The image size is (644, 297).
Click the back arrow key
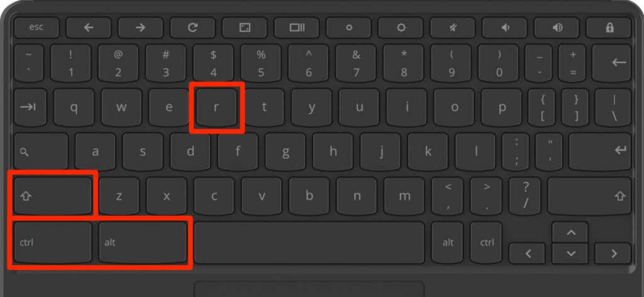[x=89, y=28]
